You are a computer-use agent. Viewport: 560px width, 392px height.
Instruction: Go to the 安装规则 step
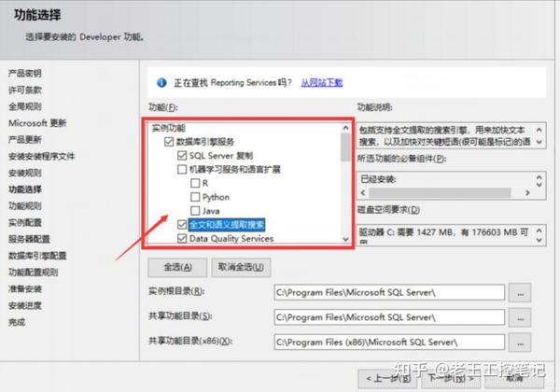click(25, 173)
